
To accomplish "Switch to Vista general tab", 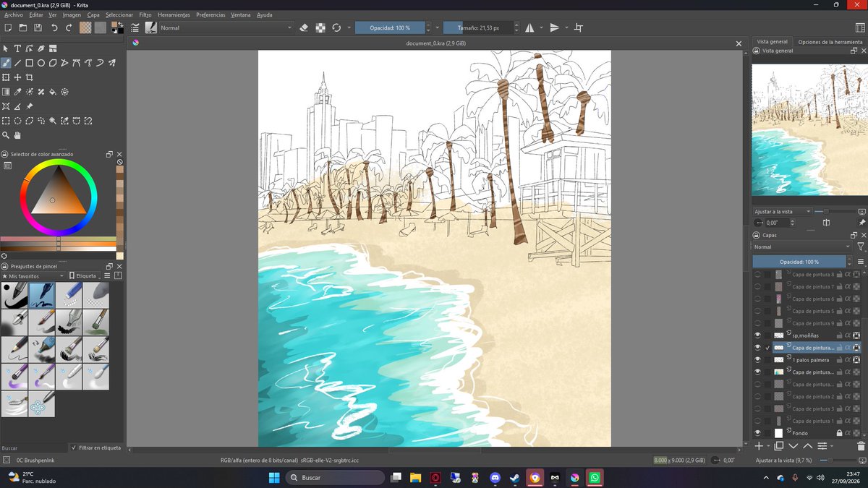I will point(772,42).
